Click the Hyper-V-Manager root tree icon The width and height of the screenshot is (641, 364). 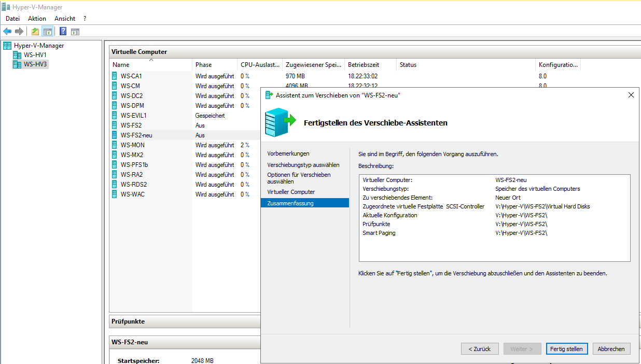[x=7, y=46]
